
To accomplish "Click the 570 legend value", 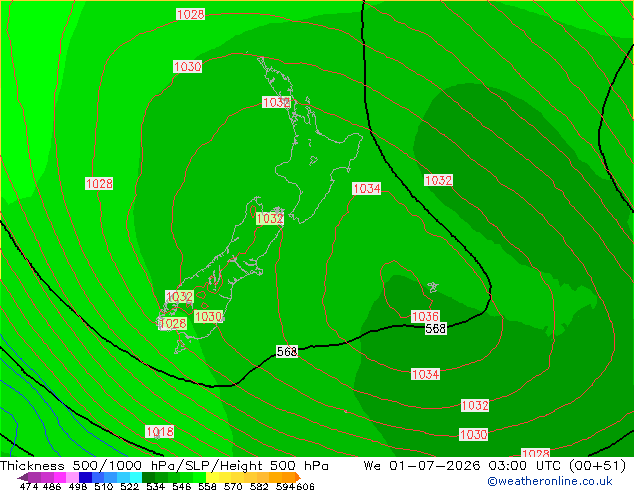I will pos(233,486).
